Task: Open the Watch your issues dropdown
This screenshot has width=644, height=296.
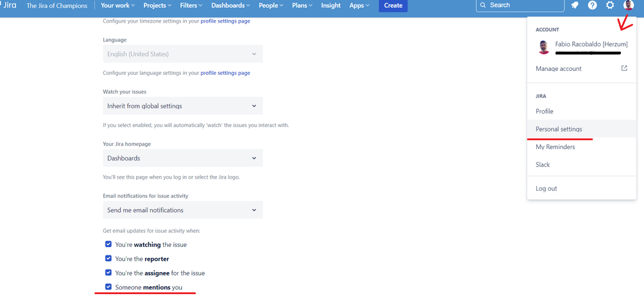Action: pyautogui.click(x=183, y=106)
